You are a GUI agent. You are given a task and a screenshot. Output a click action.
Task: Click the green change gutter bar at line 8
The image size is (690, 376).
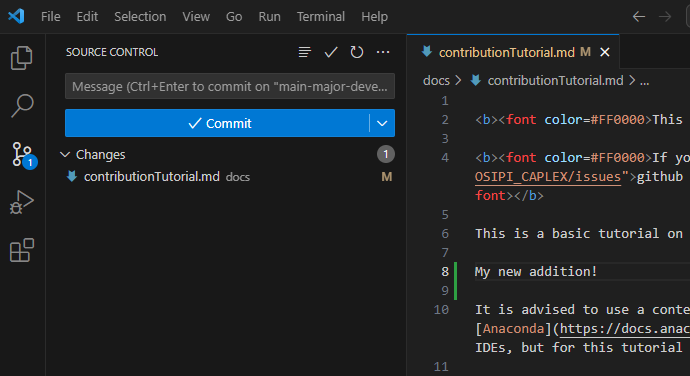[x=455, y=281]
